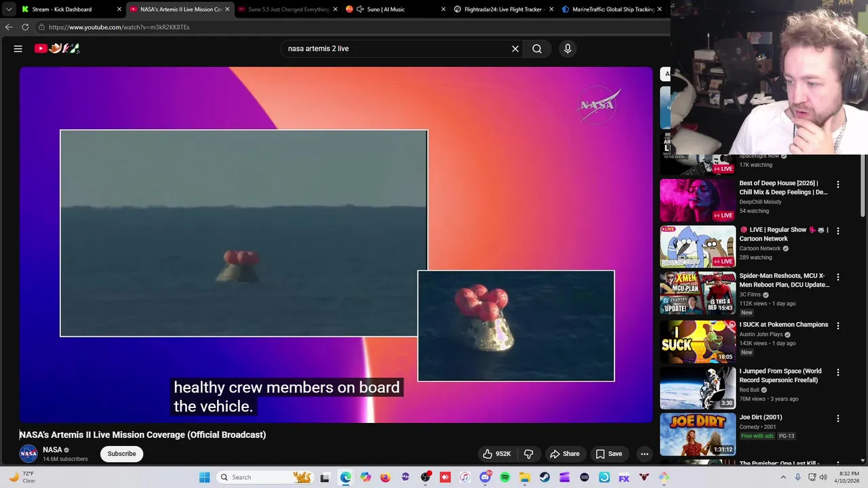Open Firefox from the taskbar
Viewport: 868px width, 488px height.
[x=385, y=477]
